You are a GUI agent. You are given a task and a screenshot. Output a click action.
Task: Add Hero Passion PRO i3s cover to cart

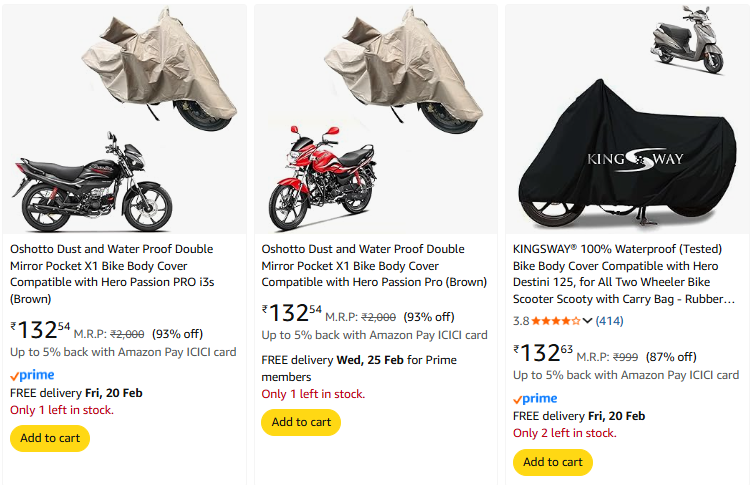tap(50, 438)
